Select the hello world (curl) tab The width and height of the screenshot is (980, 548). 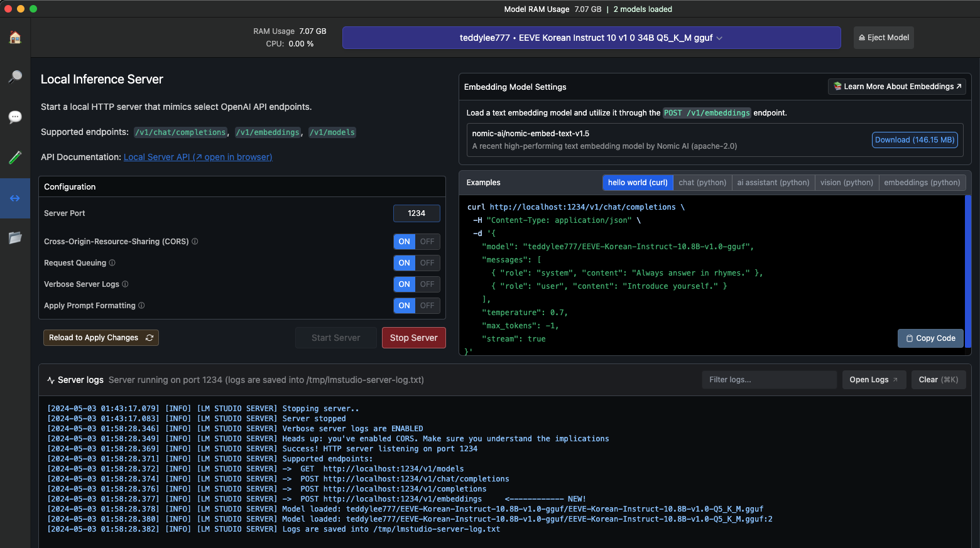[638, 183]
